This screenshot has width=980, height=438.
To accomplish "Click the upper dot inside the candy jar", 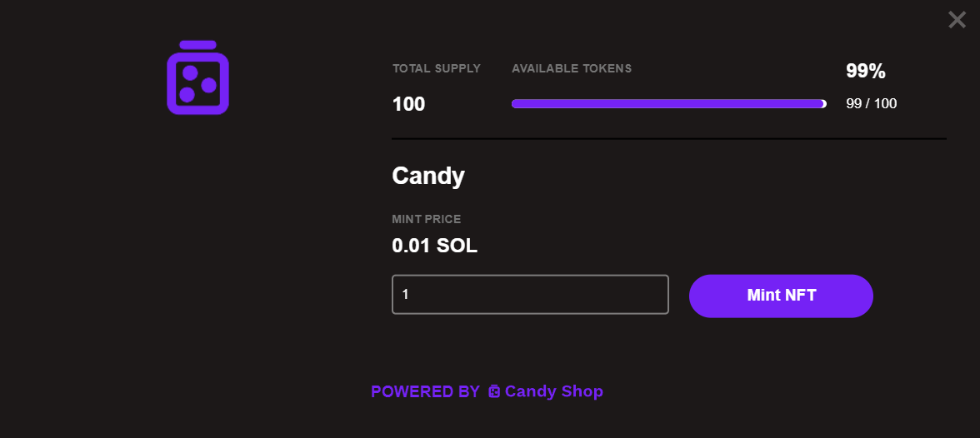I will coord(190,72).
